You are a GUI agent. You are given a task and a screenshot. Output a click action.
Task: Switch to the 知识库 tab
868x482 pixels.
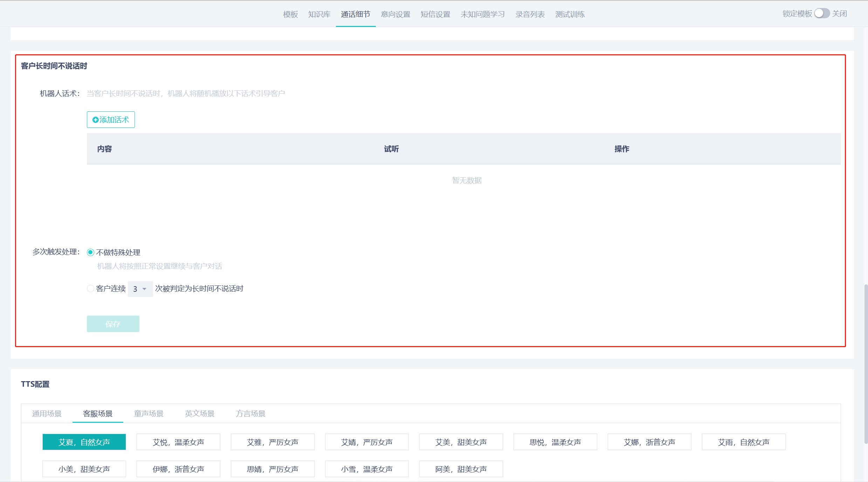coord(319,14)
